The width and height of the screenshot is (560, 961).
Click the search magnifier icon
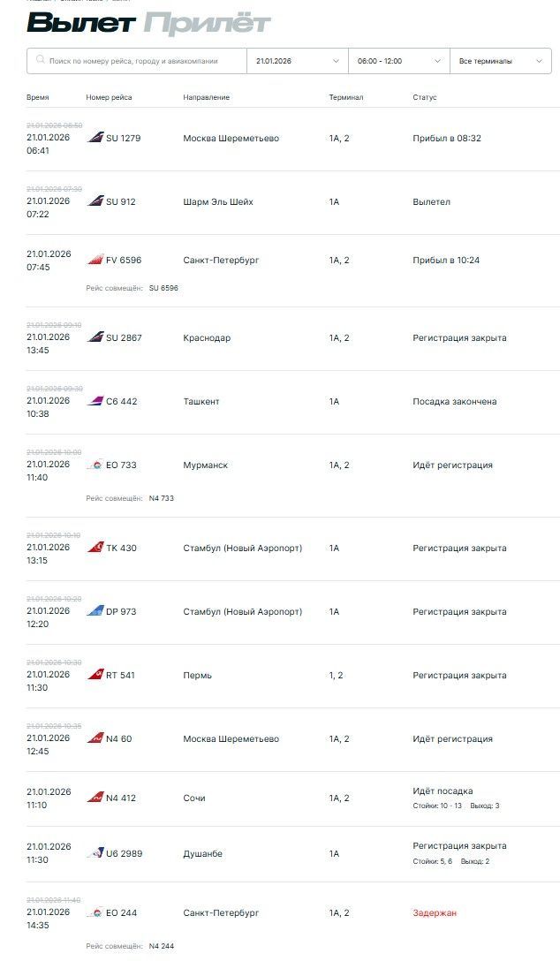(40, 61)
